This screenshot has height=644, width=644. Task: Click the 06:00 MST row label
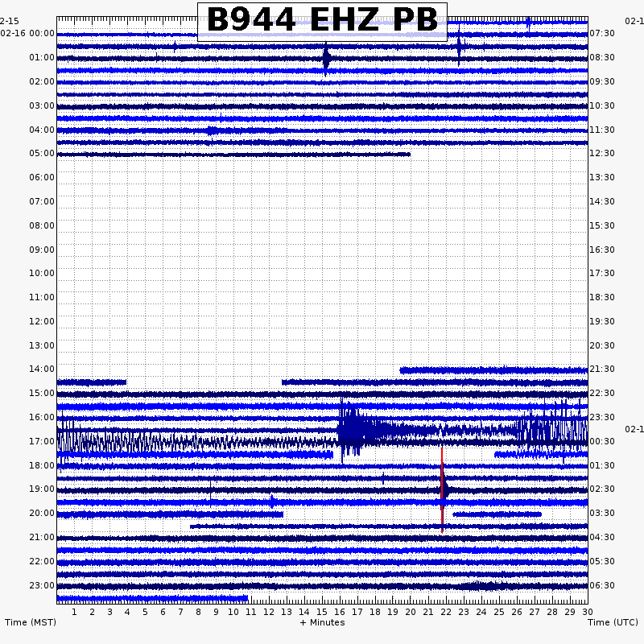coord(42,177)
